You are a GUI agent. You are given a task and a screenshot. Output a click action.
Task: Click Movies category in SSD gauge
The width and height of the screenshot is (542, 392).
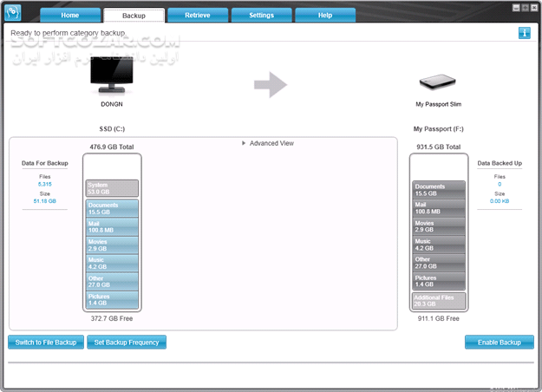click(112, 245)
